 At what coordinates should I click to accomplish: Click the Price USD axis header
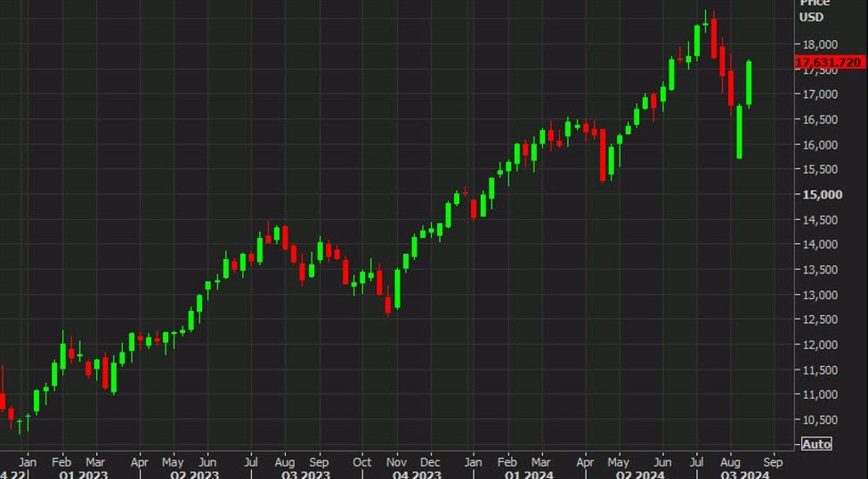[814, 11]
